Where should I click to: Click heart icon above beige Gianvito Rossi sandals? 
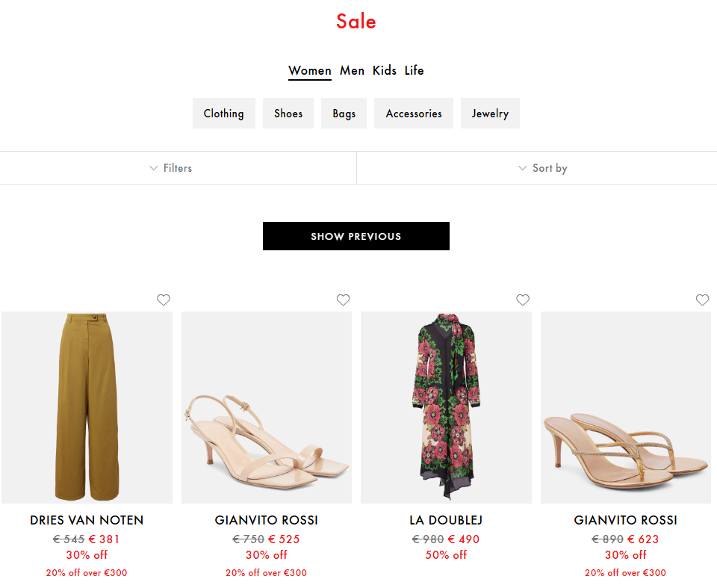[x=343, y=300]
